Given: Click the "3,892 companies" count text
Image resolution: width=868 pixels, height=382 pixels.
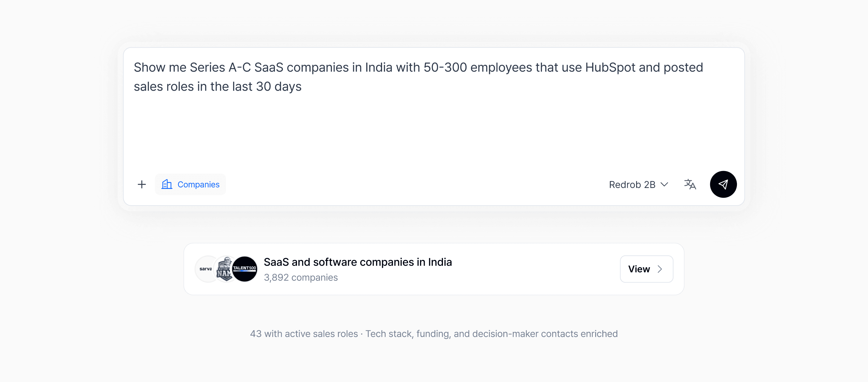Looking at the screenshot, I should click(x=301, y=277).
